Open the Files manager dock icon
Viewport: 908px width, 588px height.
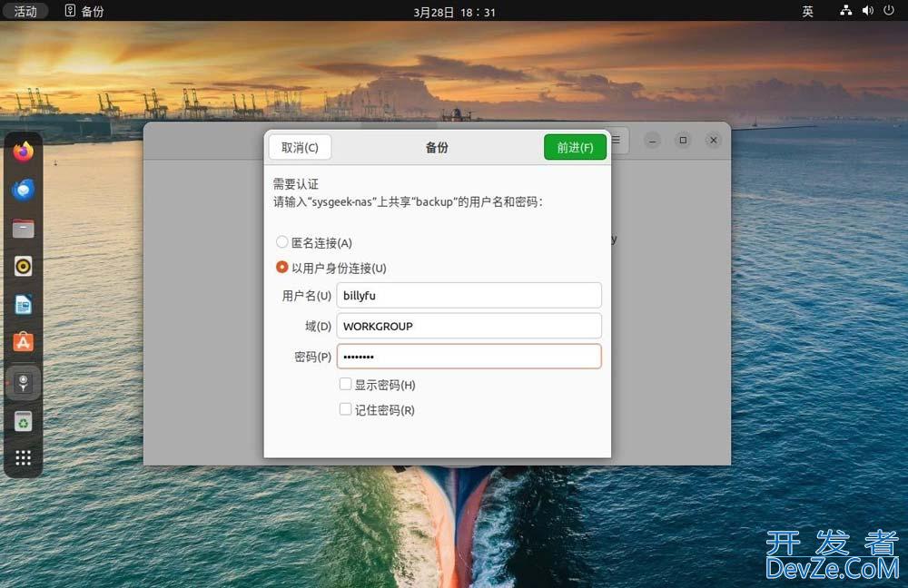pyautogui.click(x=24, y=229)
